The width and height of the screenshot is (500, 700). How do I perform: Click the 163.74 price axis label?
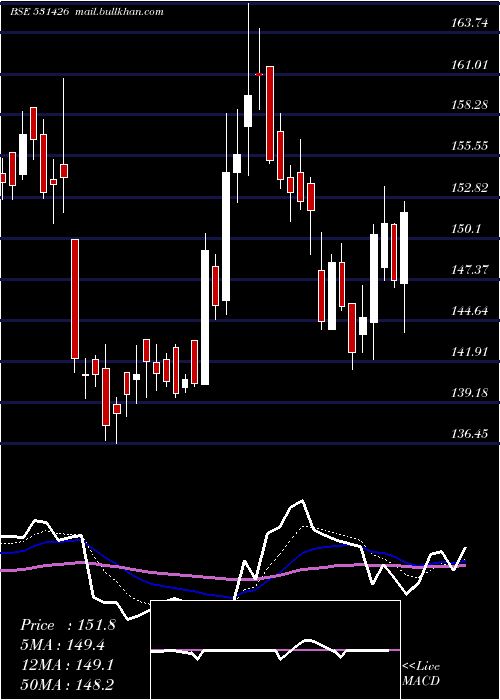(469, 24)
